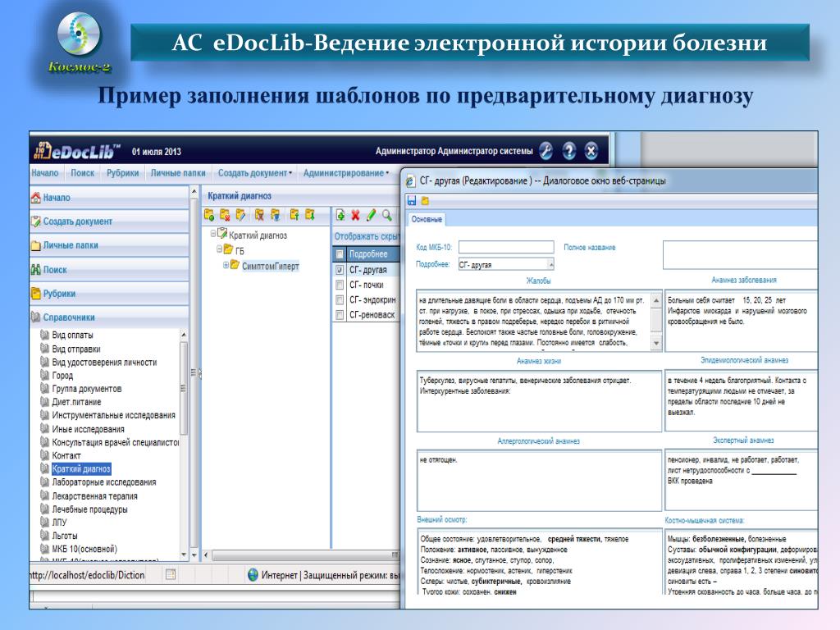Select МКБ 10(основной) in the list
This screenshot has width=840, height=630.
(x=84, y=549)
